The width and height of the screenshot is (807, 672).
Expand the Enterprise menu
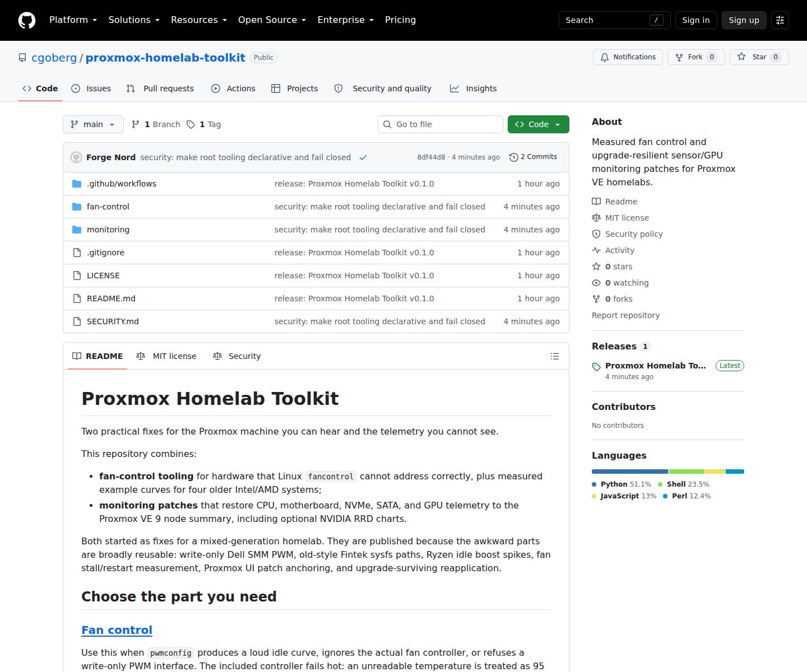coord(345,20)
